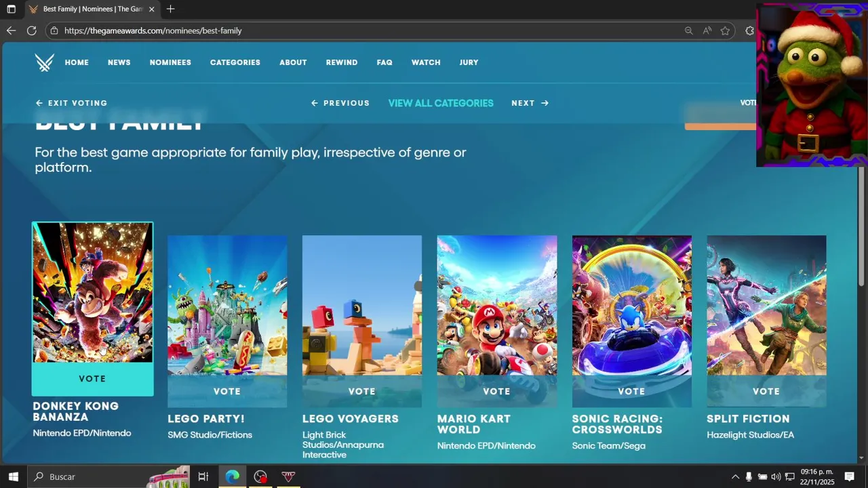
Task: Open tab actions menu icon
Action: (x=11, y=9)
